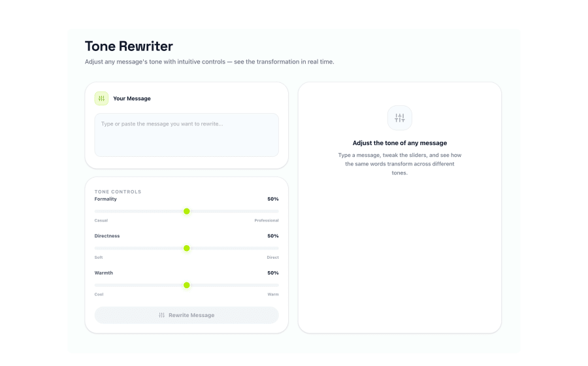Click the Warmth 50% value
The width and height of the screenshot is (588, 366).
click(x=273, y=273)
